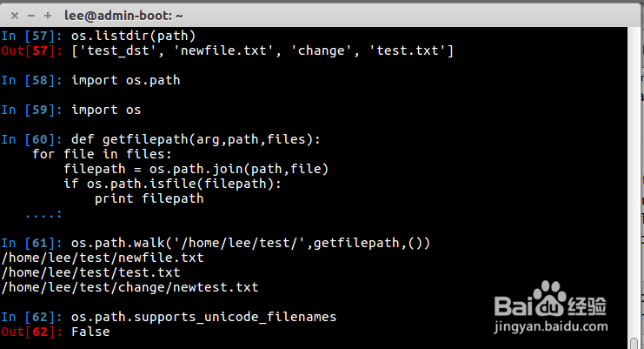
Task: Click the /home/lee/test/newfile.txt output path
Action: tap(103, 258)
